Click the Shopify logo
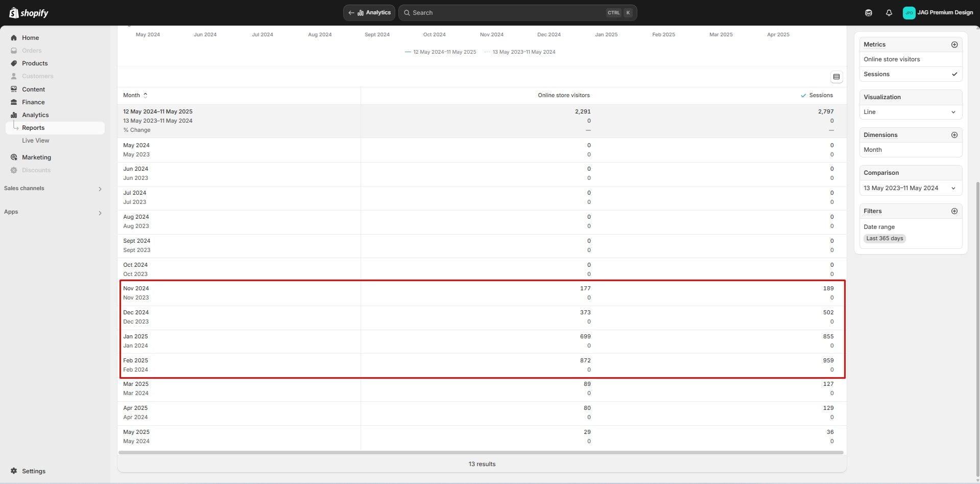 (x=29, y=13)
